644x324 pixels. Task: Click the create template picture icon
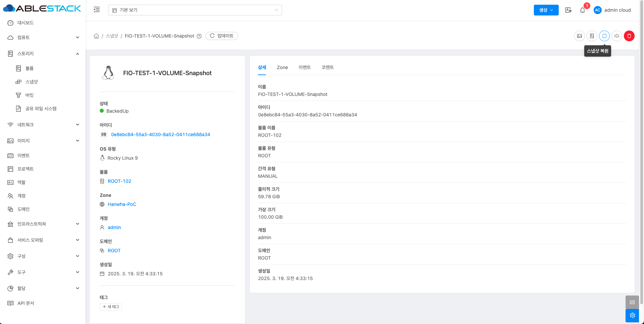click(x=579, y=36)
